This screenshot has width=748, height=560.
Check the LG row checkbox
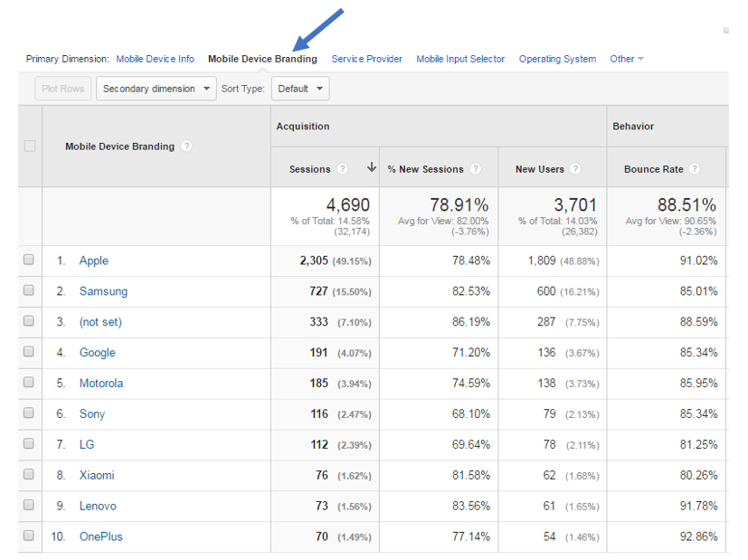[x=29, y=443]
